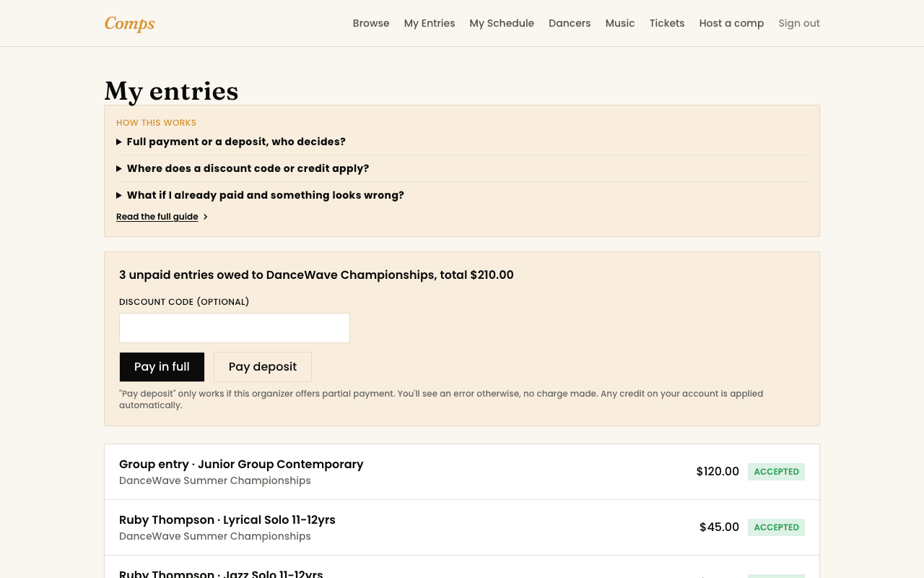Go to Tickets in navigation
The image size is (924, 578).
pyautogui.click(x=667, y=23)
